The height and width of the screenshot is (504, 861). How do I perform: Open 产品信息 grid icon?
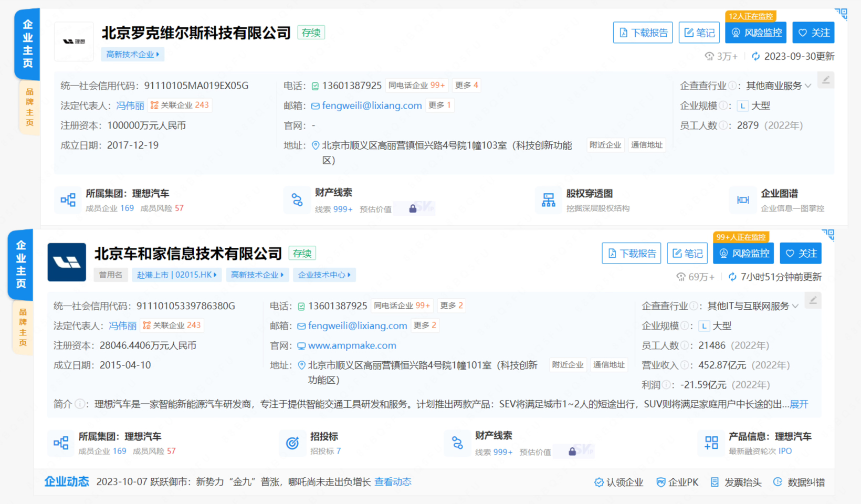711,443
